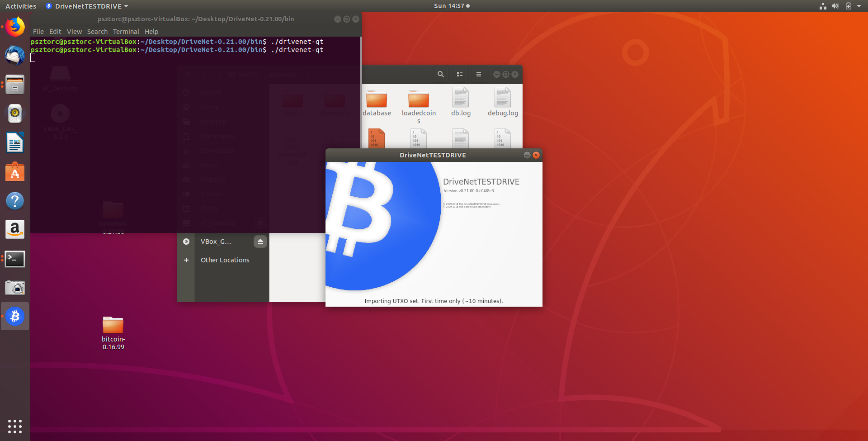The image size is (868, 441).
Task: Click the DriveNetTESTDRIVE splash title bar
Action: (x=433, y=155)
